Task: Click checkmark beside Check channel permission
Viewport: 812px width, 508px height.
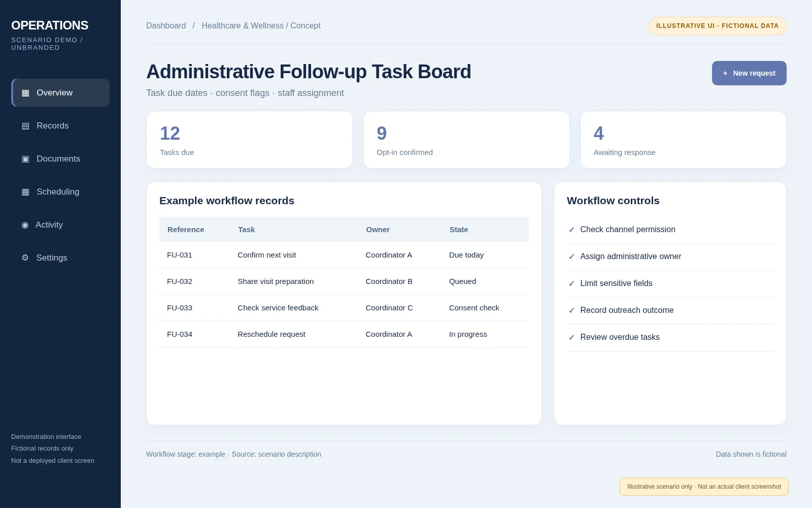Action: [x=571, y=230]
